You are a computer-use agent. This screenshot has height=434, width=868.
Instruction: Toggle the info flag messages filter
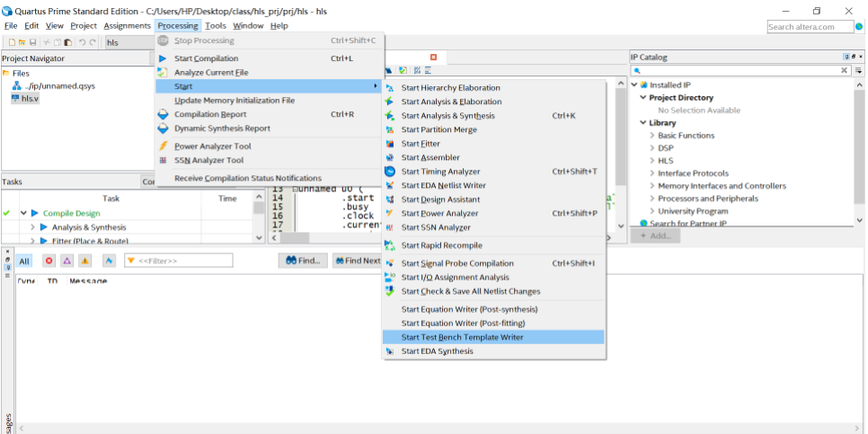pyautogui.click(x=110, y=261)
